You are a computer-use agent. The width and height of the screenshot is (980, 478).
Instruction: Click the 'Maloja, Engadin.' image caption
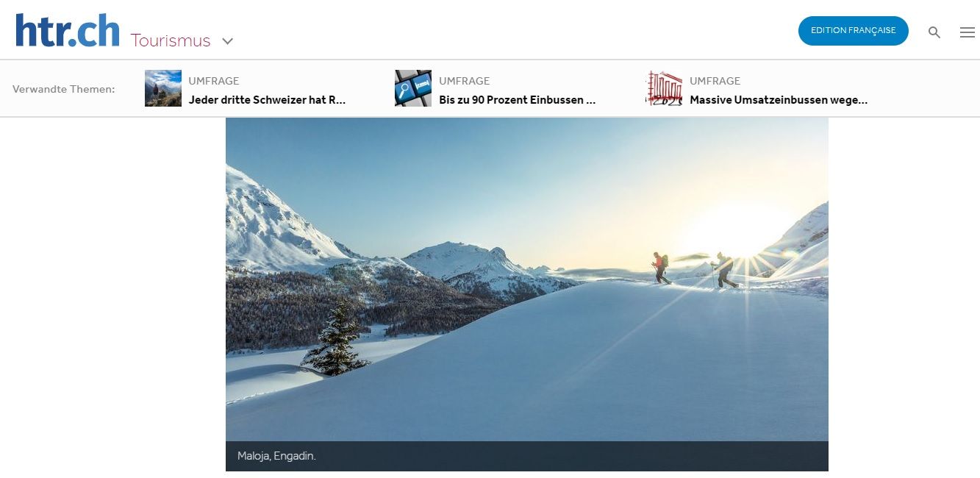tap(276, 456)
